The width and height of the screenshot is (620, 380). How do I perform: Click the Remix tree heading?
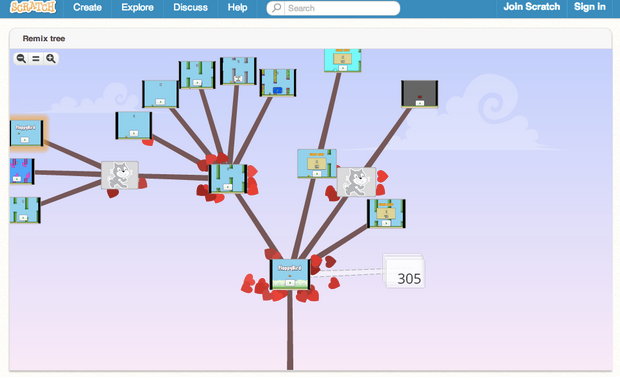44,38
